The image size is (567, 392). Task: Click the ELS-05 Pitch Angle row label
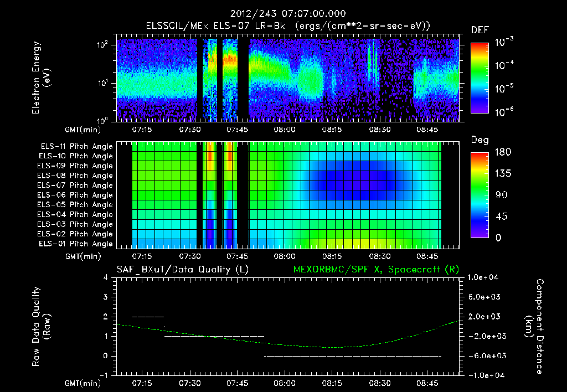click(75, 205)
